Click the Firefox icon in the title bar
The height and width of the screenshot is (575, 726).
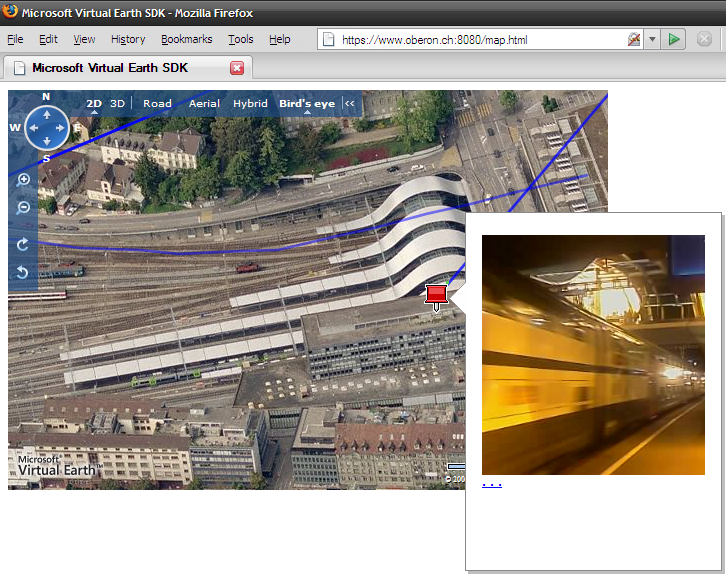(10, 12)
